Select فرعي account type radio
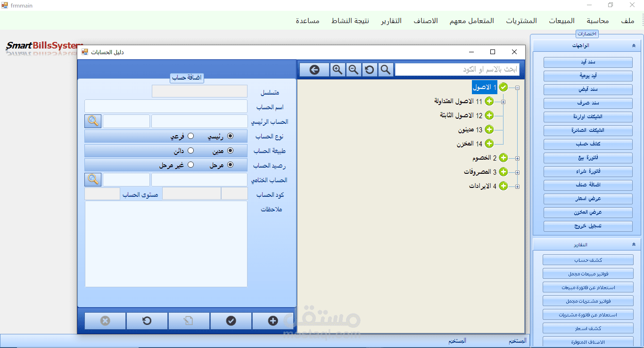 coord(191,136)
